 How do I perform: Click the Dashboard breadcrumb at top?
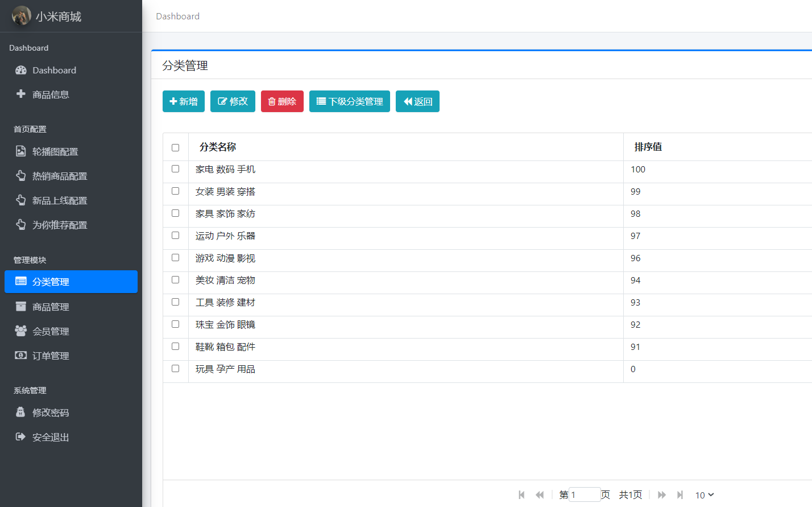tap(178, 17)
